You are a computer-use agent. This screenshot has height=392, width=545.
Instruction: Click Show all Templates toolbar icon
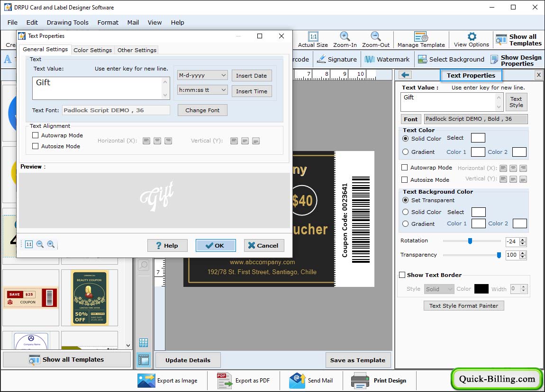[x=501, y=40]
